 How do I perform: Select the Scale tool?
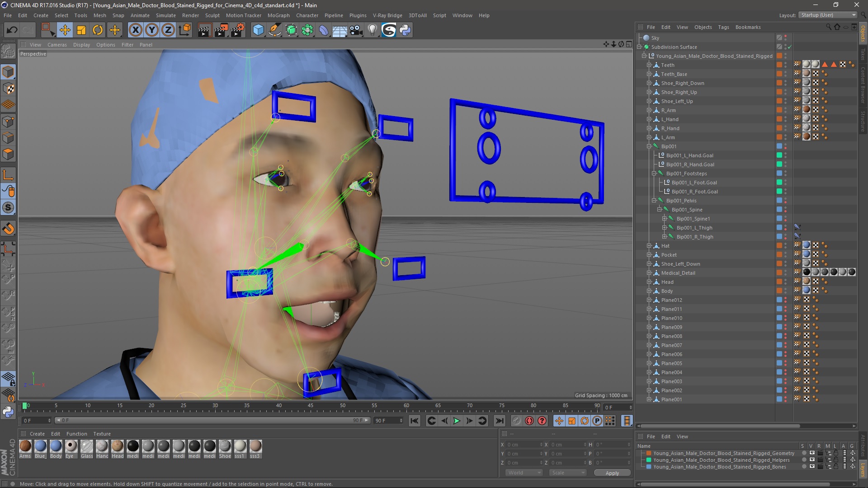point(81,30)
